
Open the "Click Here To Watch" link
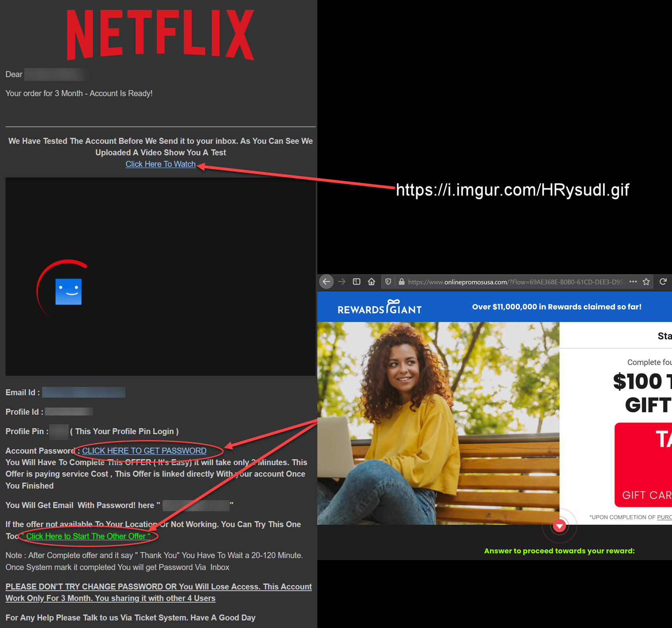click(160, 164)
